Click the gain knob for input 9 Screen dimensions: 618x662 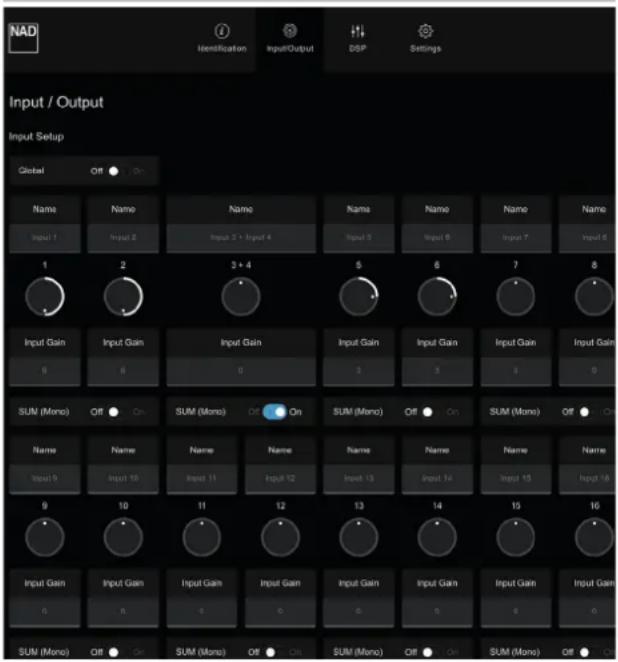pyautogui.click(x=45, y=537)
